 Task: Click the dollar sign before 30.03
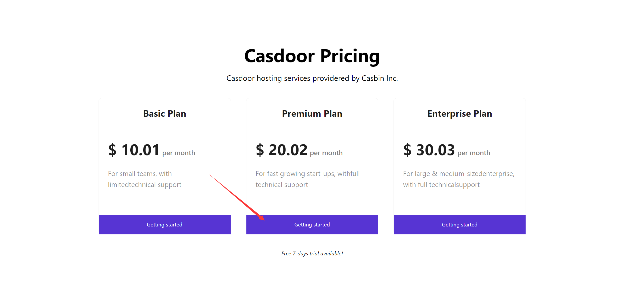(x=407, y=150)
